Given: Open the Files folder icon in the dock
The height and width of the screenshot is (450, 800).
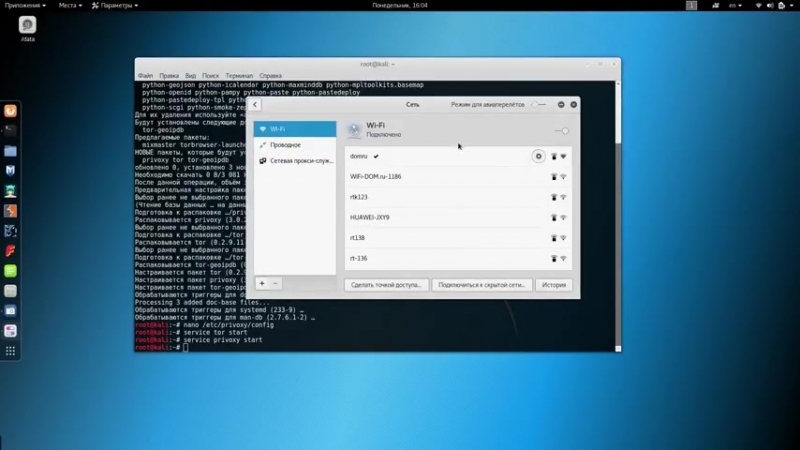Looking at the screenshot, I should point(10,151).
